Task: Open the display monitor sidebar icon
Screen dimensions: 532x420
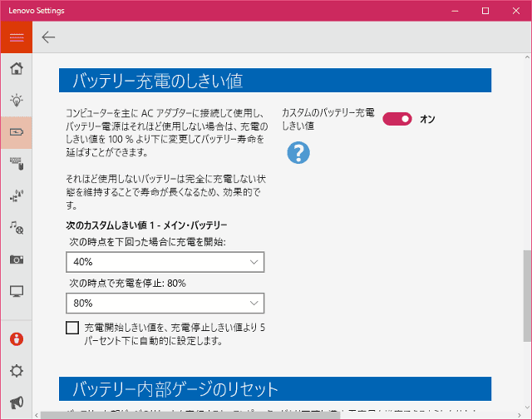Action: pos(17,291)
